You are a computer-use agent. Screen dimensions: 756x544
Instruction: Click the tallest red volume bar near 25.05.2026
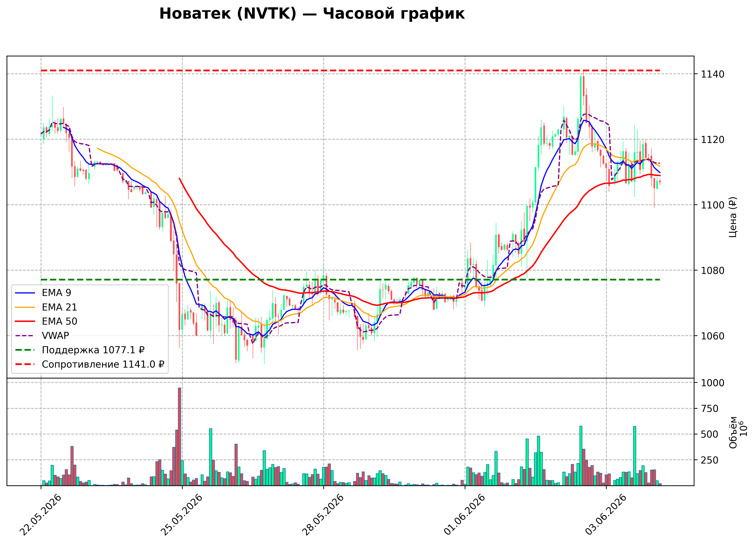179,437
